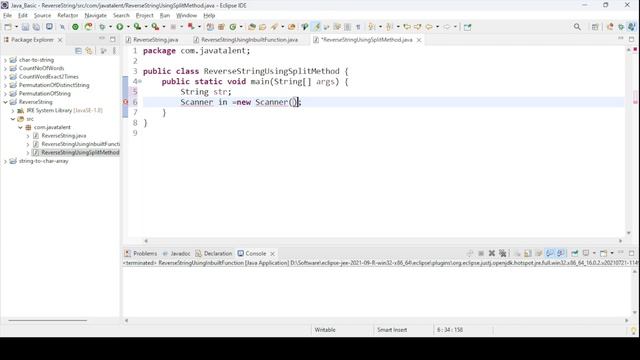Click the Last Edit Location icon
640x360 pixels.
coord(407,27)
